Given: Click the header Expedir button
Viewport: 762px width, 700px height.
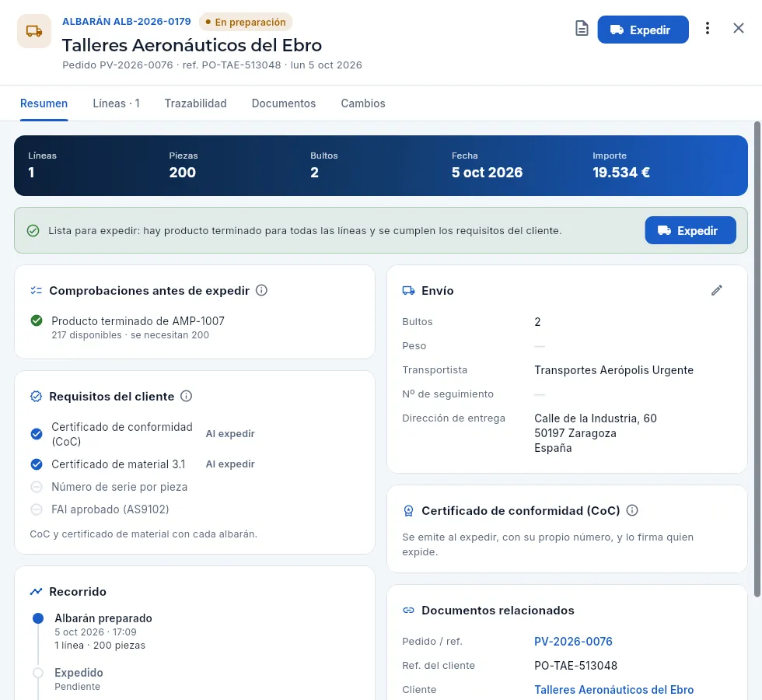Looking at the screenshot, I should (643, 30).
